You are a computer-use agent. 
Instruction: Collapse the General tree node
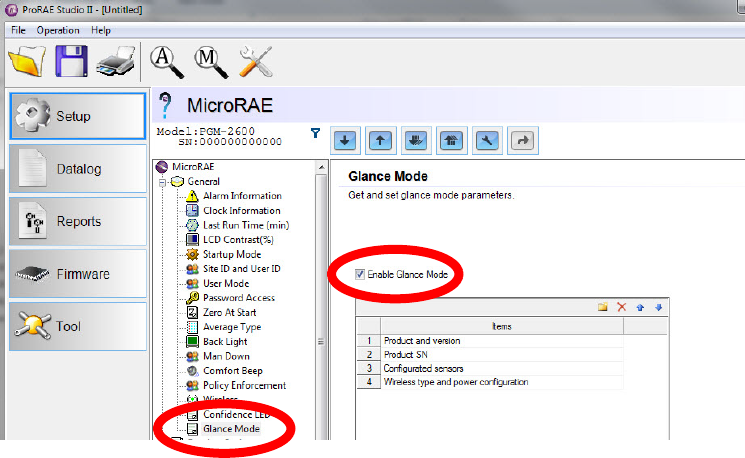tap(162, 182)
